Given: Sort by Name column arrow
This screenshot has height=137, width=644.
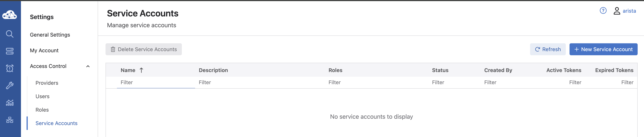Looking at the screenshot, I should coord(141,70).
